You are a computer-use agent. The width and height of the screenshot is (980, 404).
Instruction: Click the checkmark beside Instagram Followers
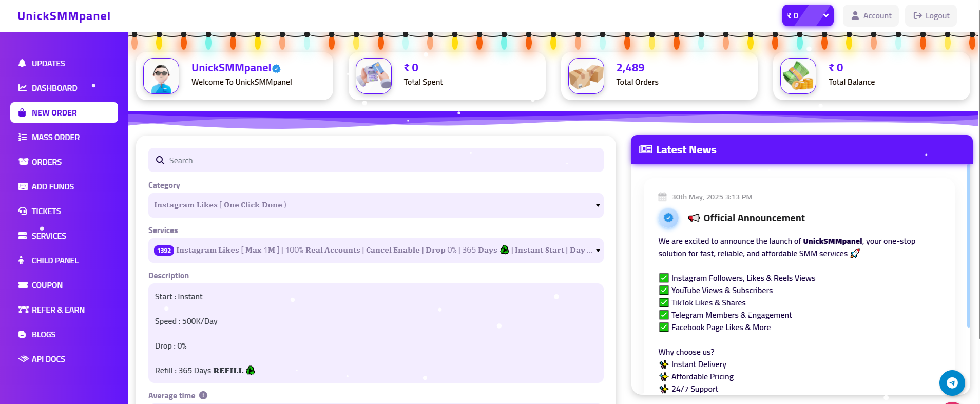click(664, 278)
